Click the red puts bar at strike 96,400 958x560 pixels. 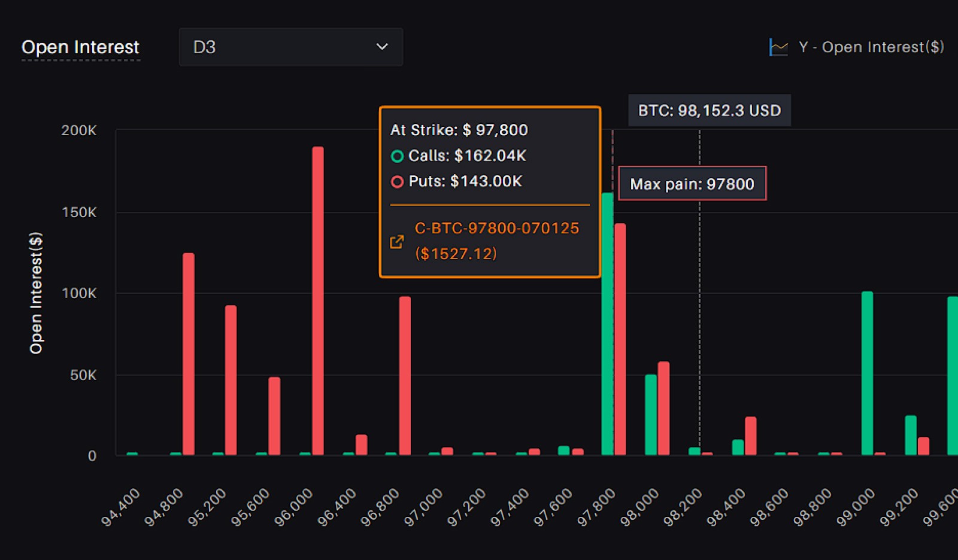[361, 445]
